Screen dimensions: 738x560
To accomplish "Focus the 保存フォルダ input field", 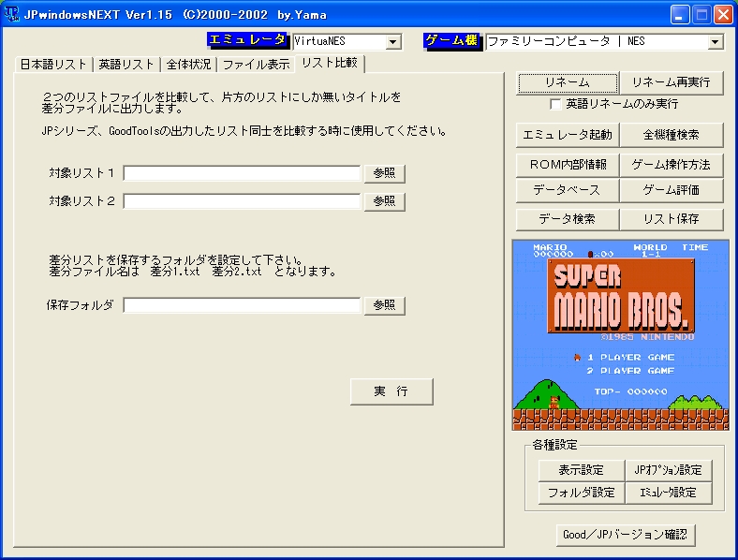I will [242, 305].
